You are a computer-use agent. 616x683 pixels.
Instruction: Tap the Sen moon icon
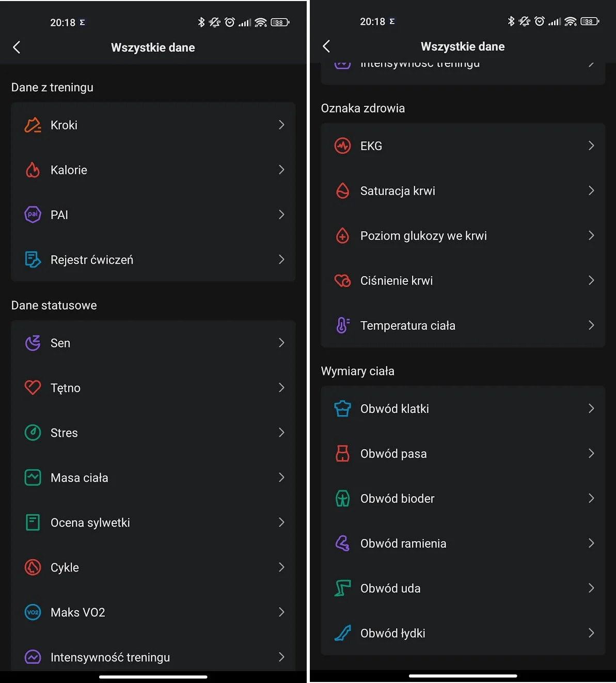tap(33, 343)
